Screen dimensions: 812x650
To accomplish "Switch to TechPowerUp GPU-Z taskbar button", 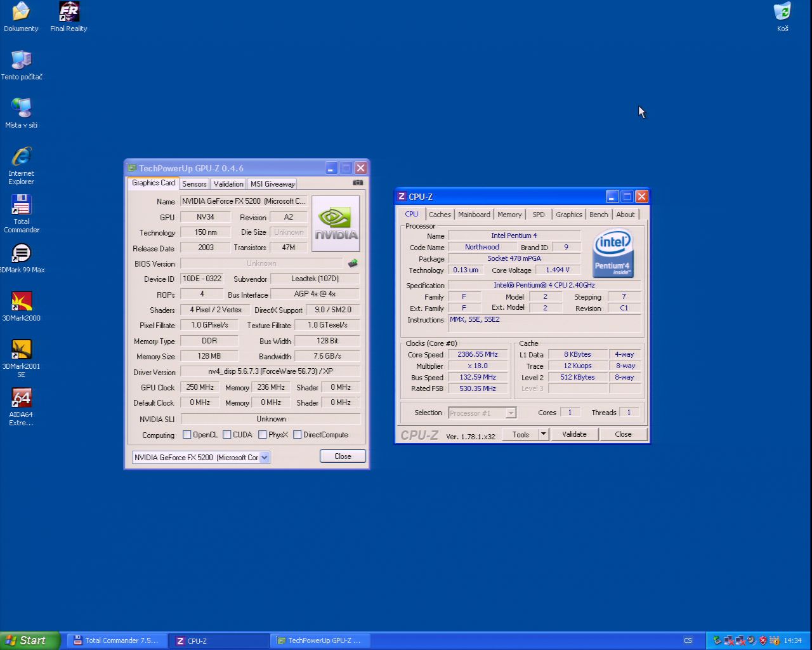I will (321, 640).
